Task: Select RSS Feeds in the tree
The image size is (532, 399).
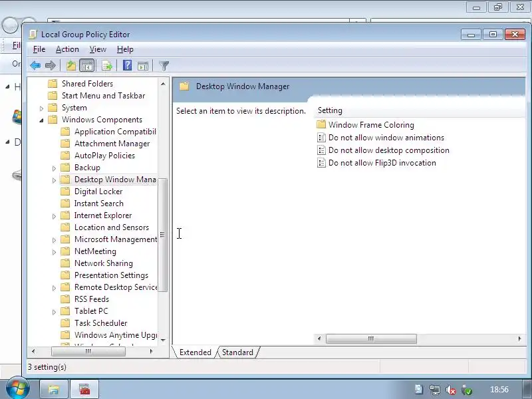Action: coord(92,299)
